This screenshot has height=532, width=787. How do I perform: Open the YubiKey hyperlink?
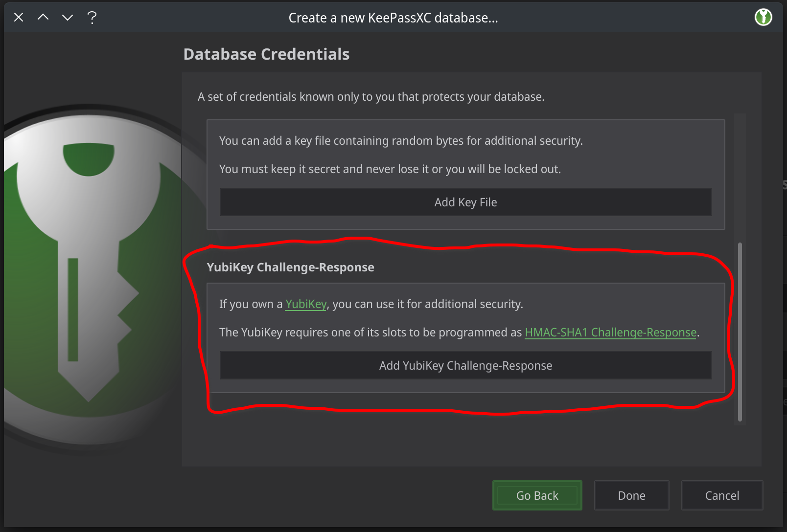click(305, 304)
